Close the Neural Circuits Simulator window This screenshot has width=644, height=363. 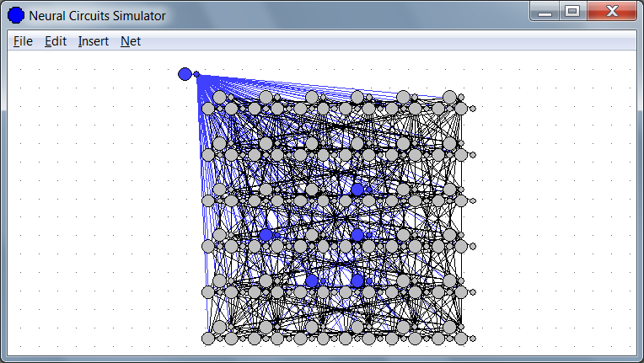coord(612,12)
